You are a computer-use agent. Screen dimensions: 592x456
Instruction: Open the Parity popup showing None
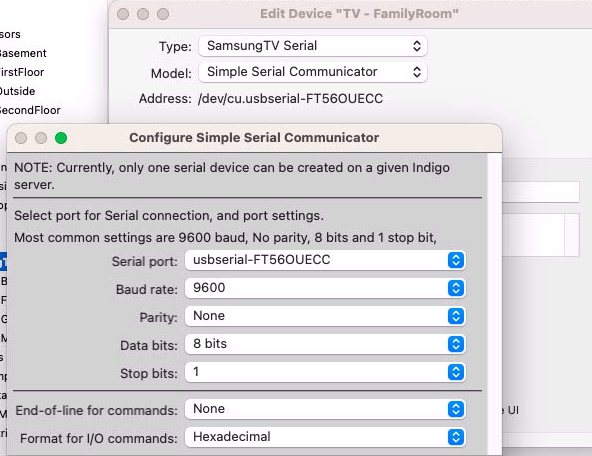pos(325,316)
